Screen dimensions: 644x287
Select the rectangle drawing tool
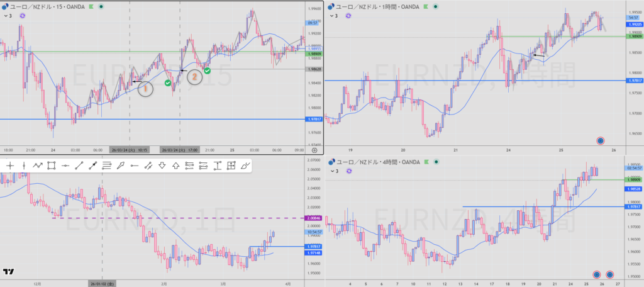(52, 166)
